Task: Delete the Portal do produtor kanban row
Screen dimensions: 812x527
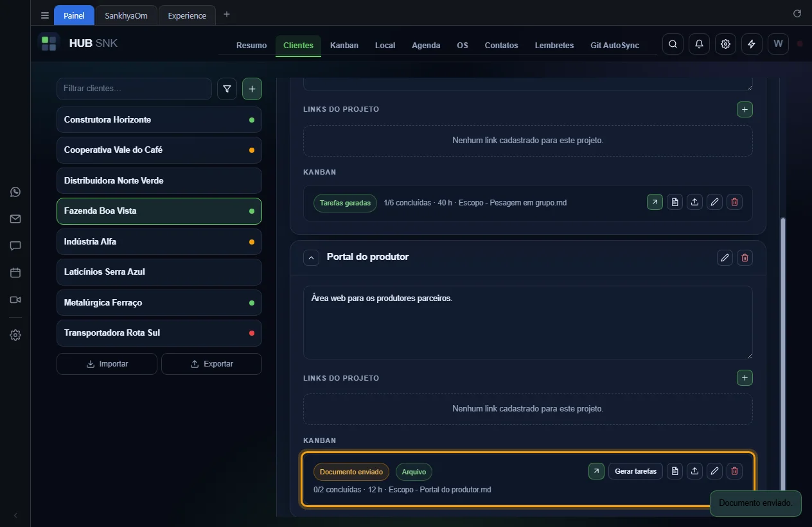Action: [x=735, y=471]
